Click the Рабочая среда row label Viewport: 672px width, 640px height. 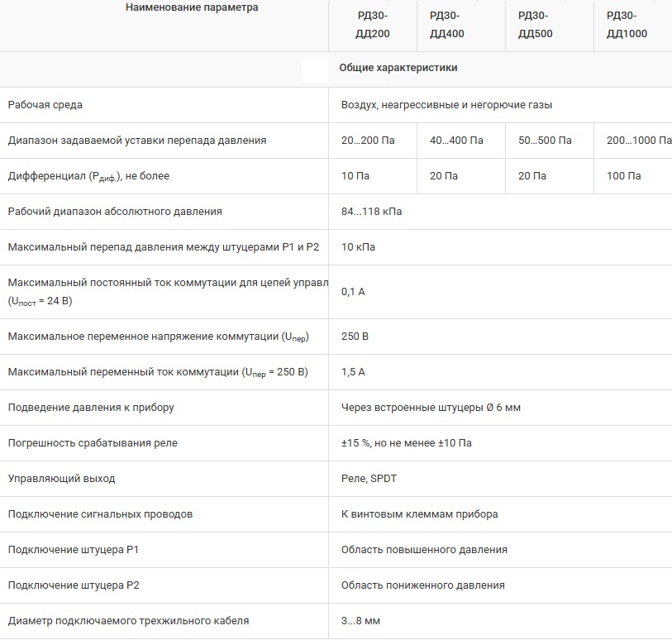pos(45,105)
